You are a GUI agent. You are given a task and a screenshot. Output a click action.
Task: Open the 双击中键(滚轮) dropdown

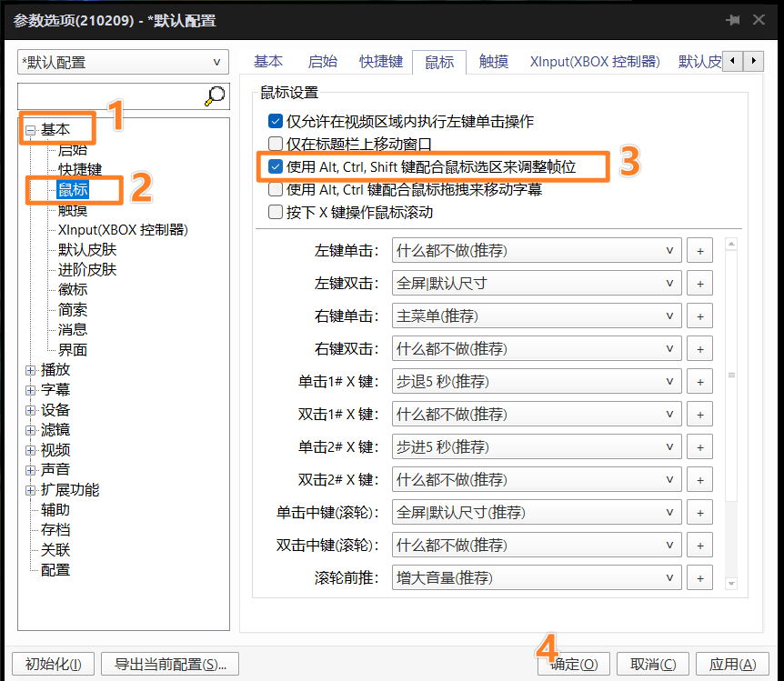tap(537, 546)
